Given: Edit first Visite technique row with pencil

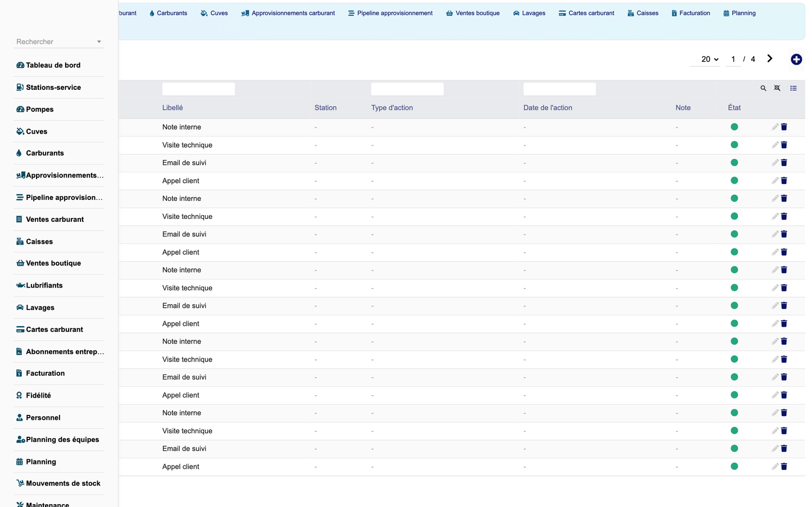Looking at the screenshot, I should (x=775, y=145).
